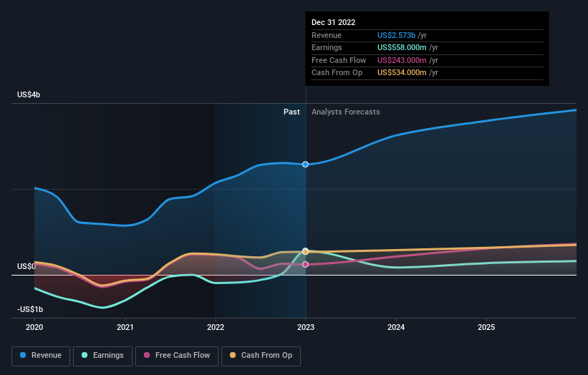
Task: Click the orange Cash From Op data point
Action: (305, 251)
